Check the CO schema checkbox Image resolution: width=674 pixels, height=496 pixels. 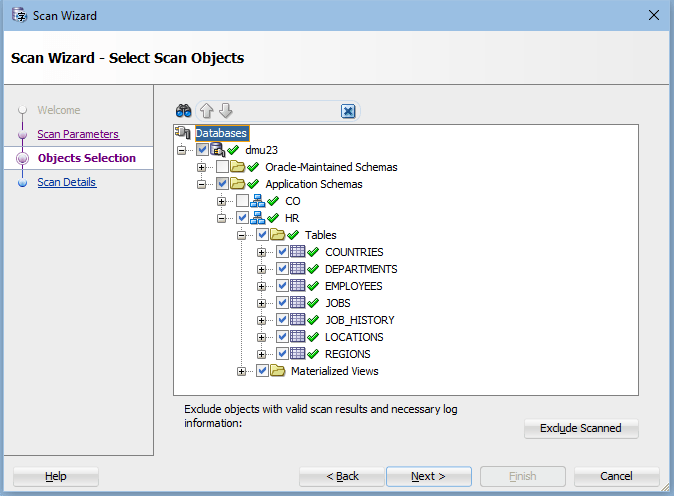[x=242, y=201]
